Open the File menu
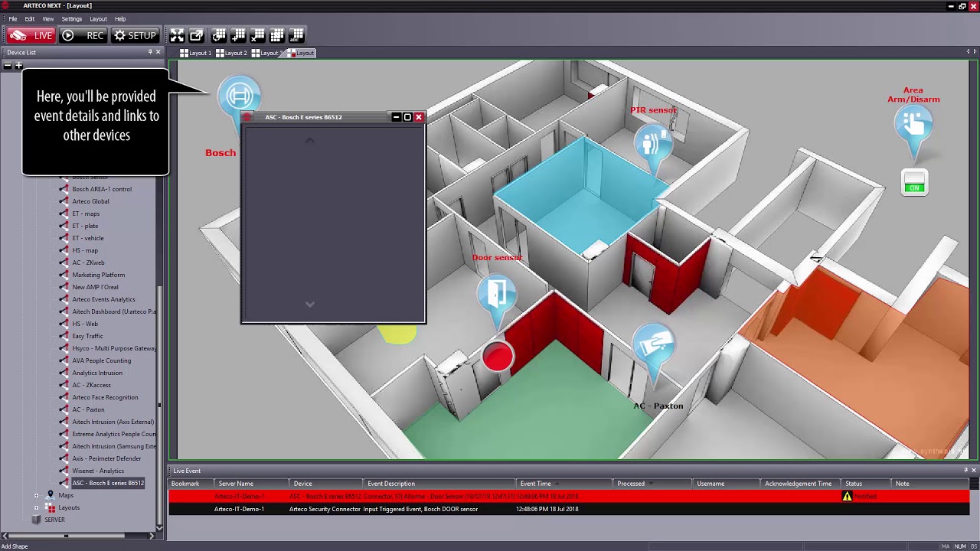This screenshot has width=980, height=551. [13, 18]
